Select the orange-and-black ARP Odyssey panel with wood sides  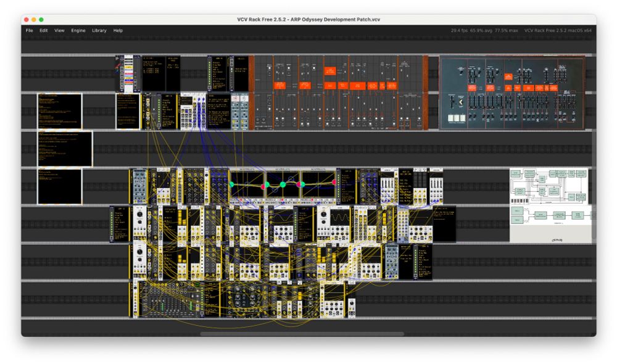339,93
